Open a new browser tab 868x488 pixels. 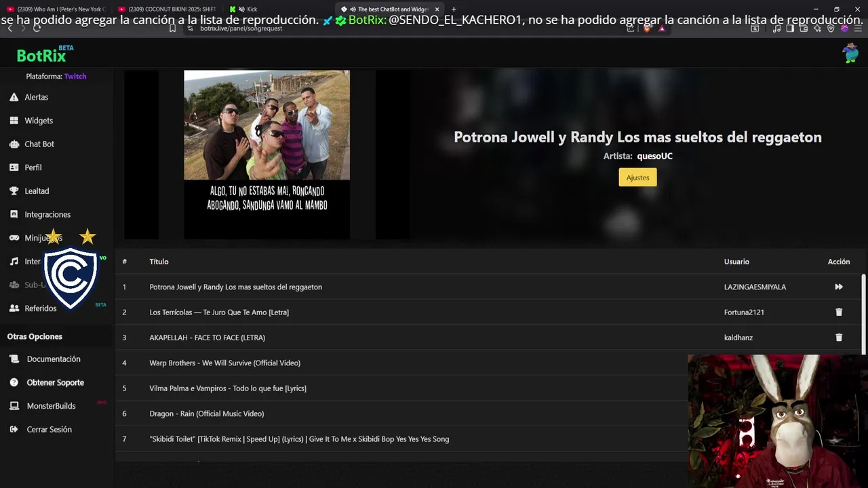(454, 9)
